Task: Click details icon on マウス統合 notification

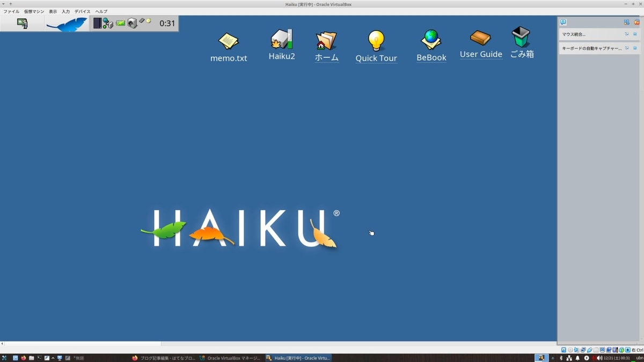Action: [627, 34]
